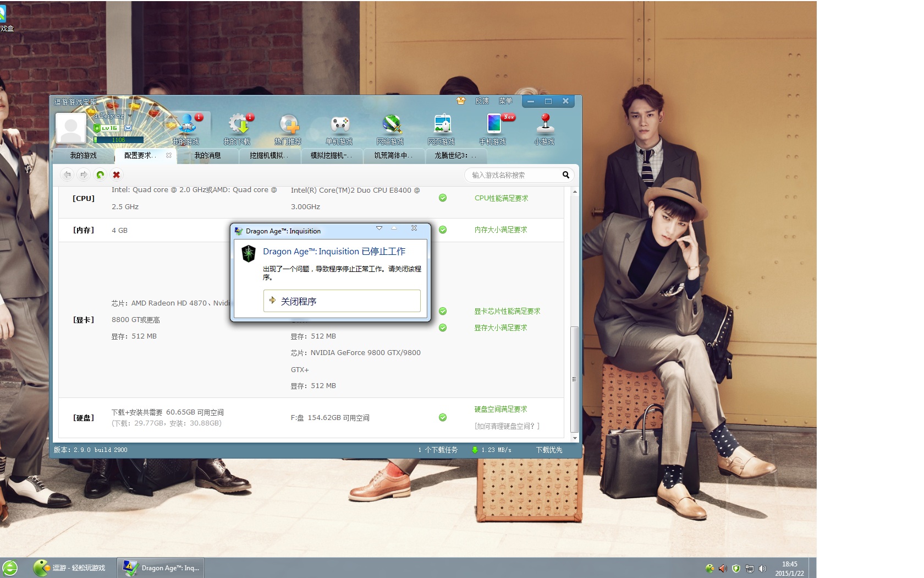Refresh the page with green arrow icon
The height and width of the screenshot is (578, 924).
pyautogui.click(x=100, y=175)
